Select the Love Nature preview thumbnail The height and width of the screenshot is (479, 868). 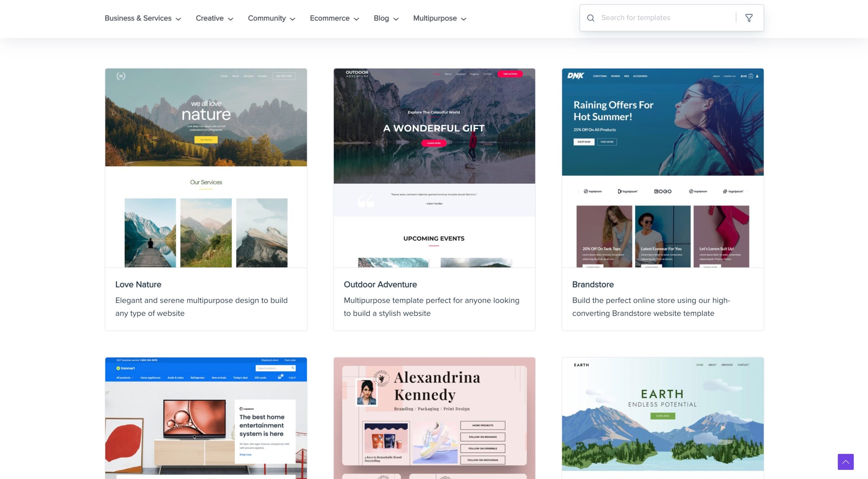point(206,168)
